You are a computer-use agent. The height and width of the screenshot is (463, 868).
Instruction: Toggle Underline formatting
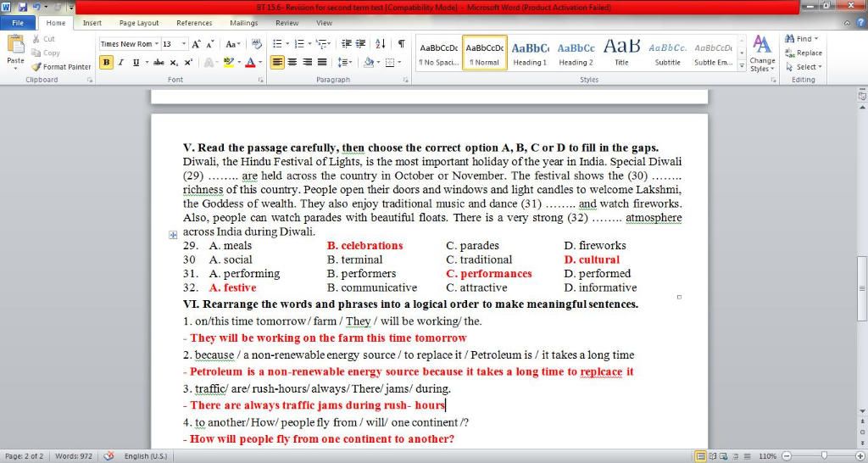click(x=136, y=63)
